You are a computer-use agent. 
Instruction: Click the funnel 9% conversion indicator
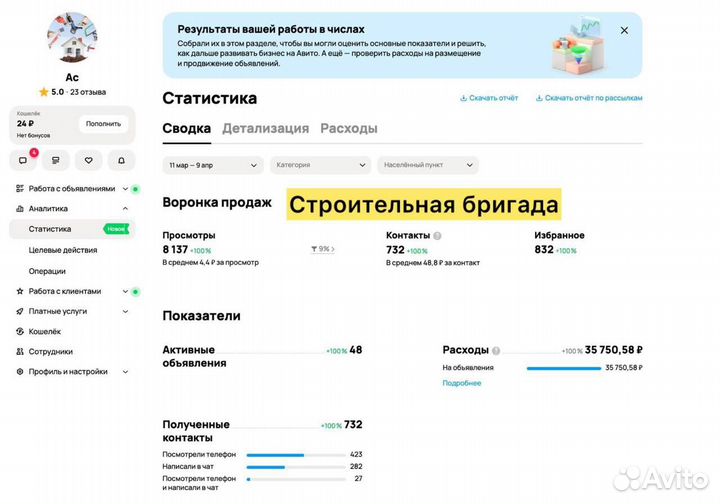(323, 249)
